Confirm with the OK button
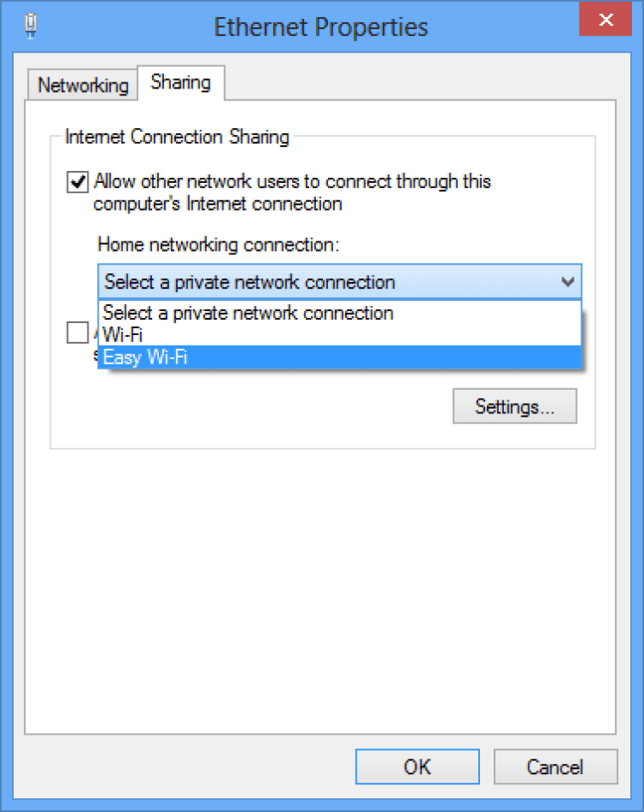This screenshot has width=644, height=812. tap(417, 766)
